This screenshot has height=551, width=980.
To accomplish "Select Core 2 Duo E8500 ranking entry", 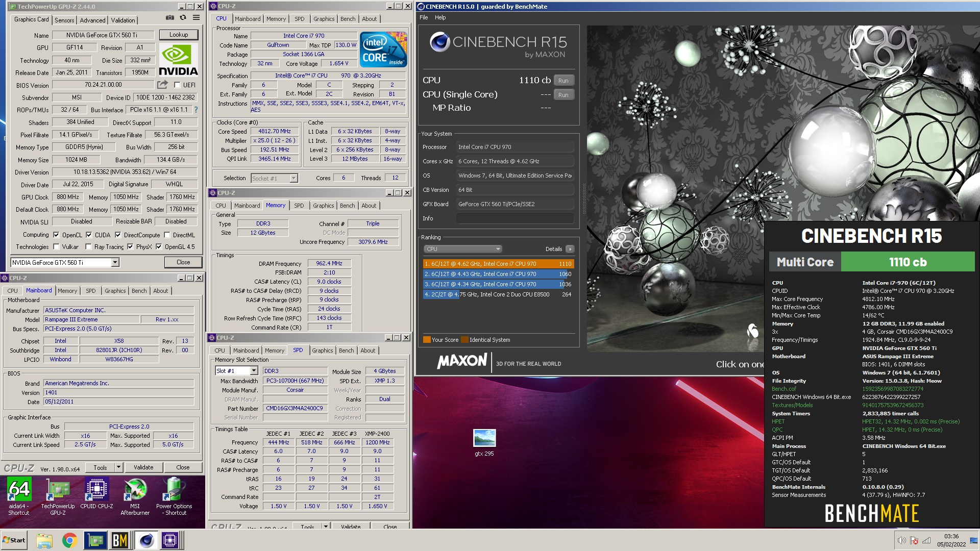I will [x=498, y=294].
